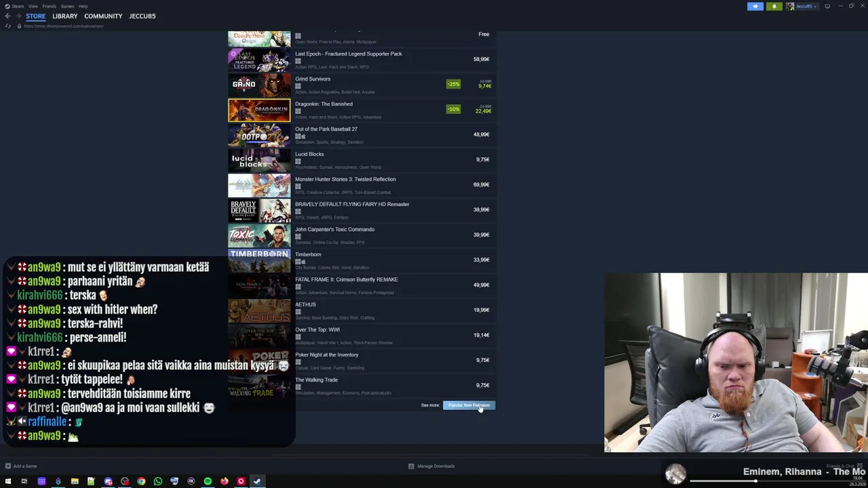
Task: Switch to the STORE tab
Action: (36, 16)
